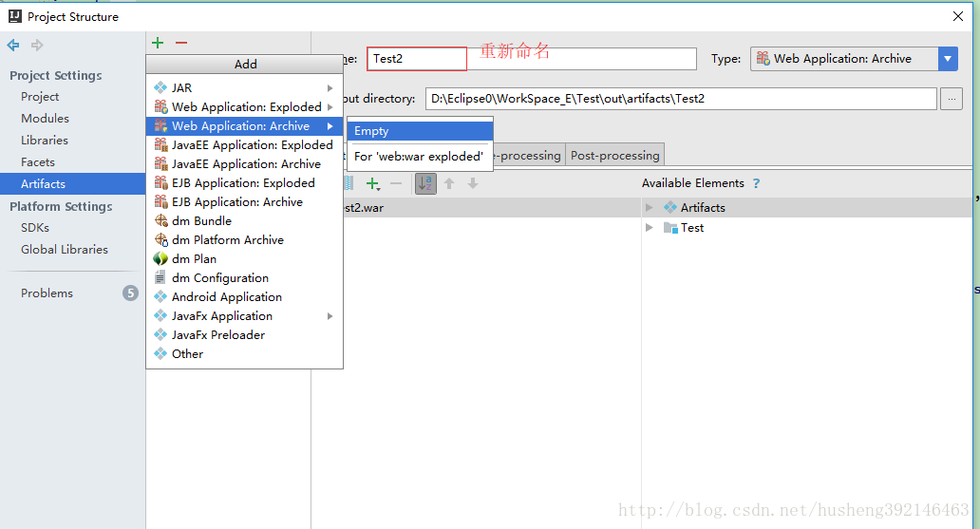
Task: Choose EJB Application: Exploded menu item
Action: point(244,182)
